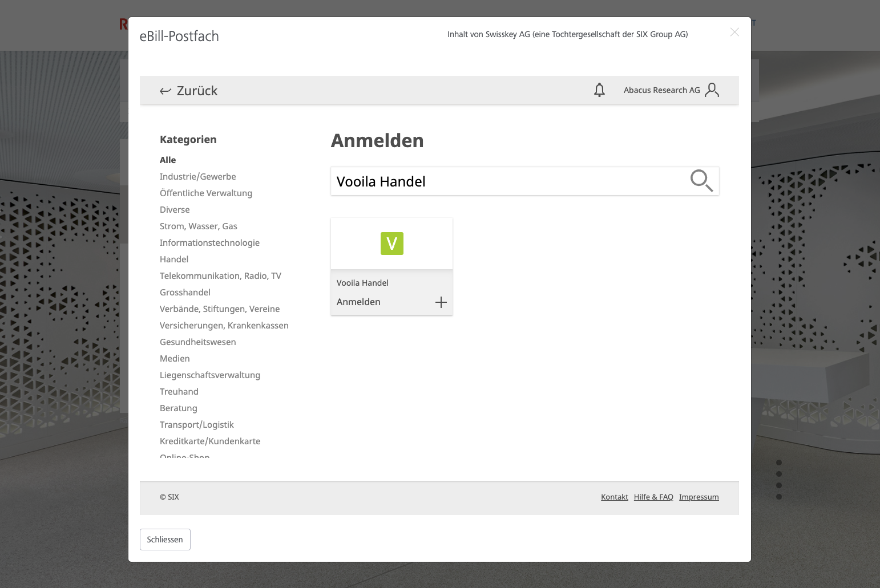Select the Handel category
The width and height of the screenshot is (880, 588).
coord(174,259)
